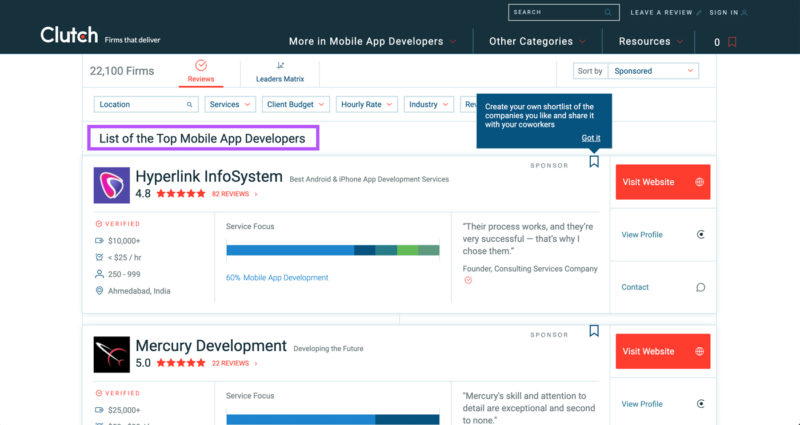Click the Hyperlink InfoSystem logo

pos(112,185)
